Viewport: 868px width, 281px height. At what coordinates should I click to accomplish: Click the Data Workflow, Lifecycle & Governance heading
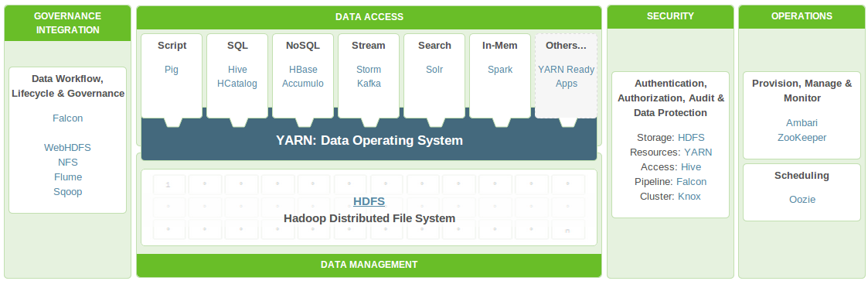[x=67, y=86]
